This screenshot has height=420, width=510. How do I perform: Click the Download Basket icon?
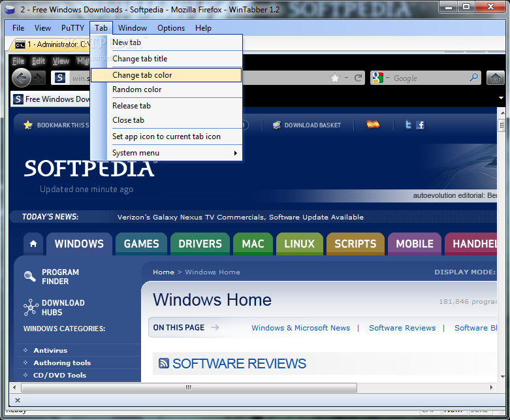click(277, 125)
